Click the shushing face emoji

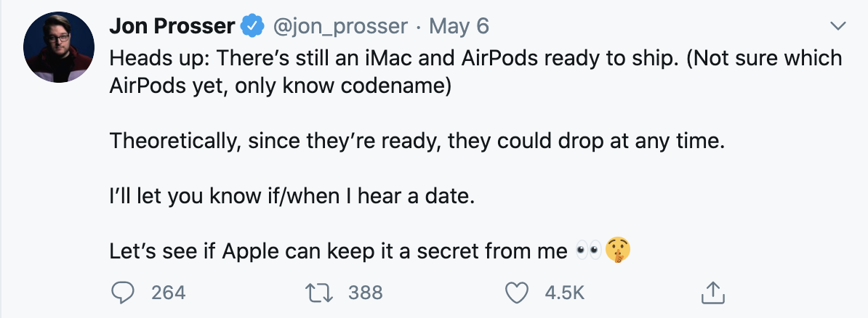click(x=617, y=251)
